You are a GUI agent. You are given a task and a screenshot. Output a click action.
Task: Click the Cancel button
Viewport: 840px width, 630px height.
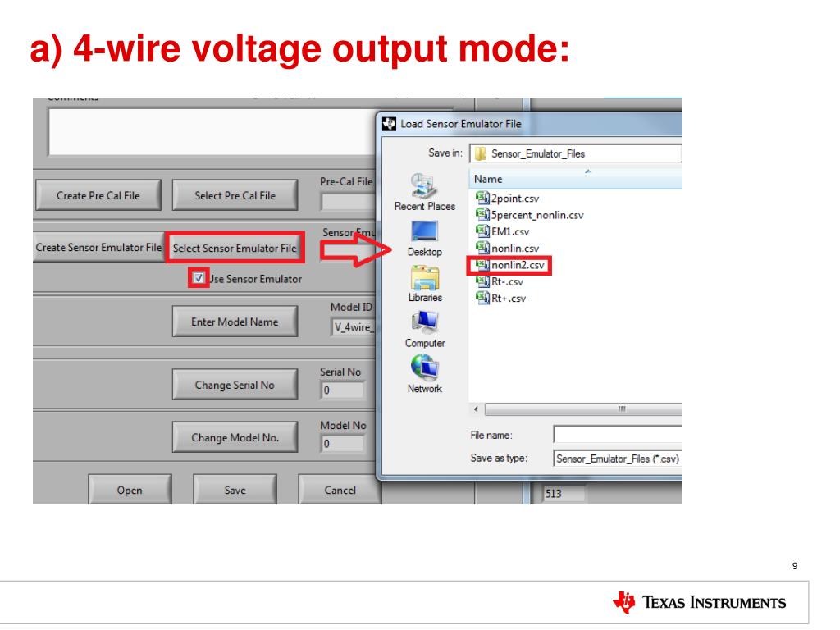point(340,490)
